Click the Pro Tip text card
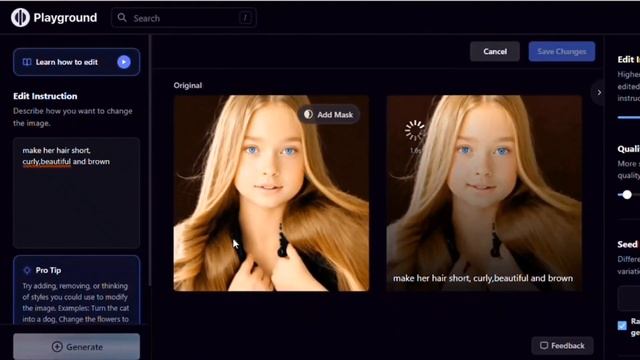640x360 pixels. click(x=76, y=291)
